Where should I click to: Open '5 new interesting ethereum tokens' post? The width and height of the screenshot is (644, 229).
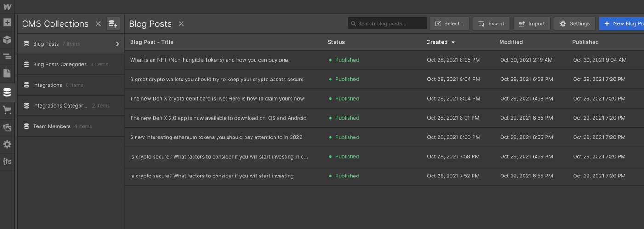pos(216,137)
